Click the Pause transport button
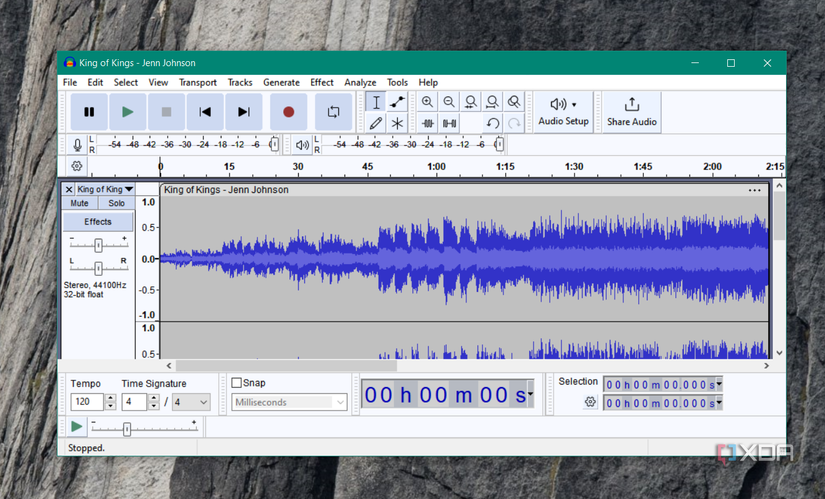825x499 pixels. [89, 112]
